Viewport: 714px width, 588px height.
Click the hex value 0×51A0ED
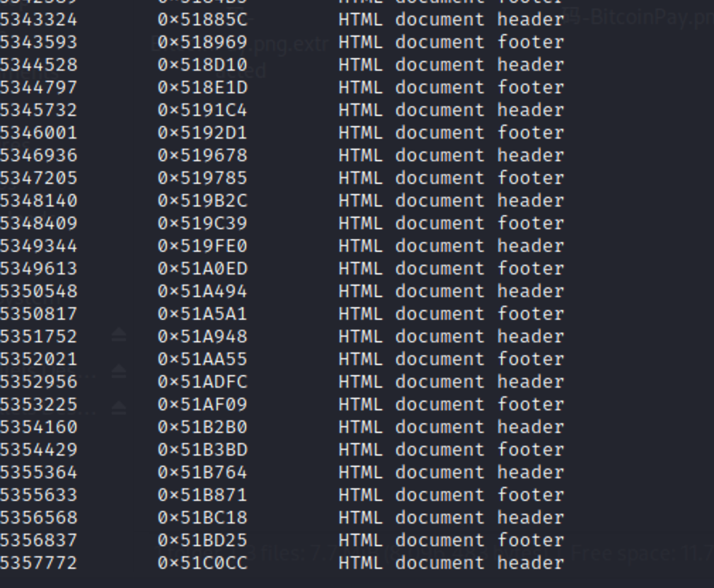[202, 268]
